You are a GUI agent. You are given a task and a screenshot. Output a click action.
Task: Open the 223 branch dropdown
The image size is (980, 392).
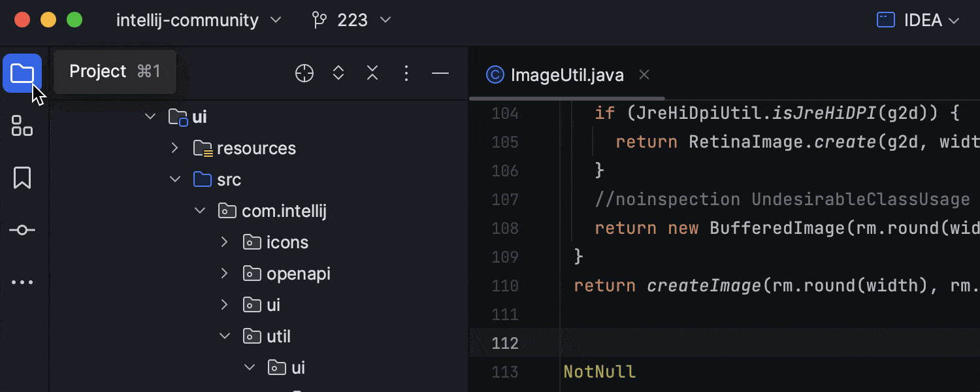351,20
